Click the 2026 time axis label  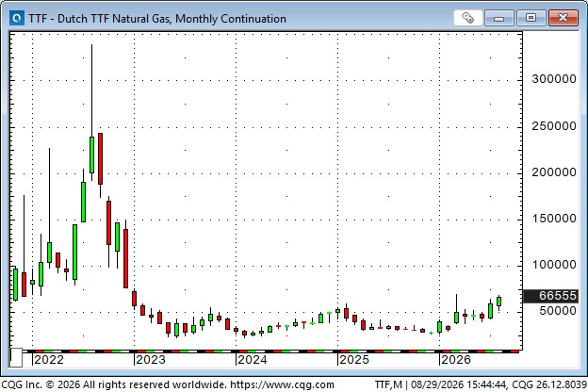click(456, 360)
